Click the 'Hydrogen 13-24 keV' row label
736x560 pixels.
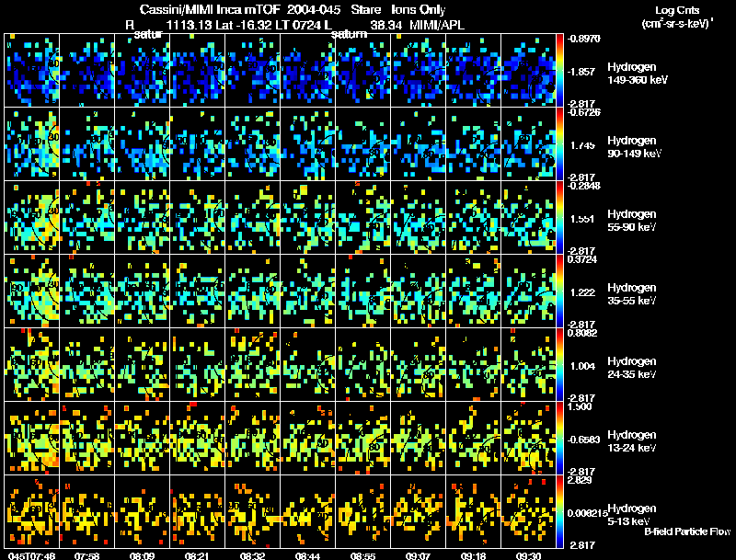(x=632, y=441)
